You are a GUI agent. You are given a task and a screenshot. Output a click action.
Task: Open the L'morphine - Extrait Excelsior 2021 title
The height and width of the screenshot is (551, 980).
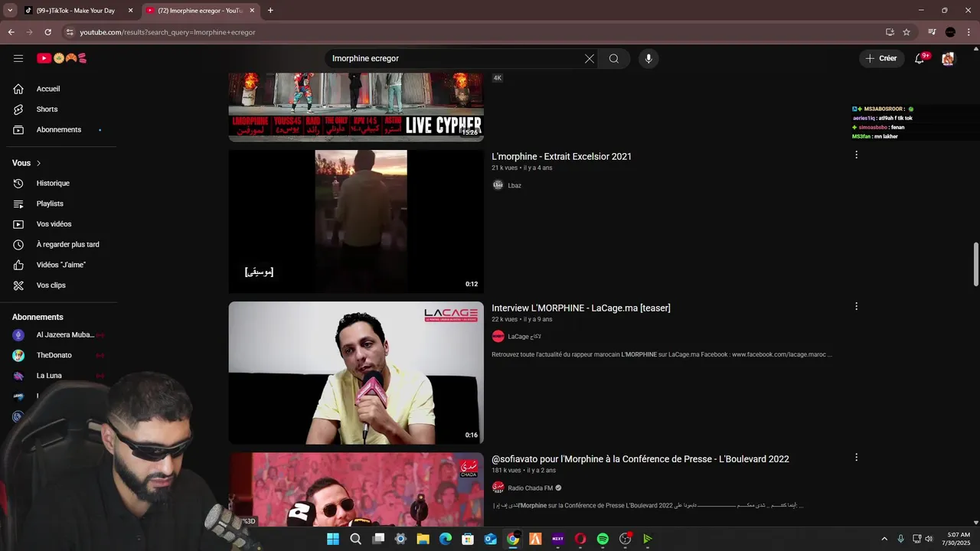(561, 157)
